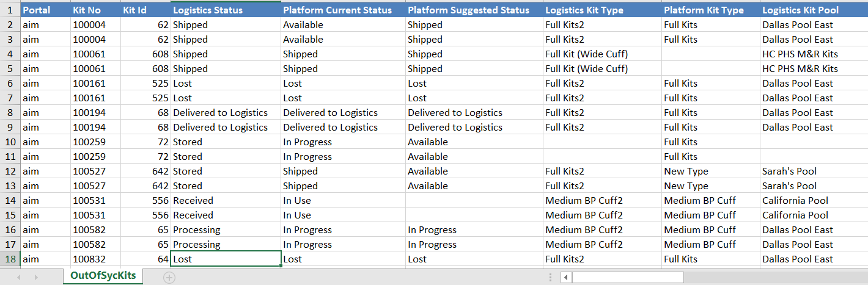Open the OutOfSycKits sheet tab
This screenshot has height=285, width=868.
[x=103, y=276]
